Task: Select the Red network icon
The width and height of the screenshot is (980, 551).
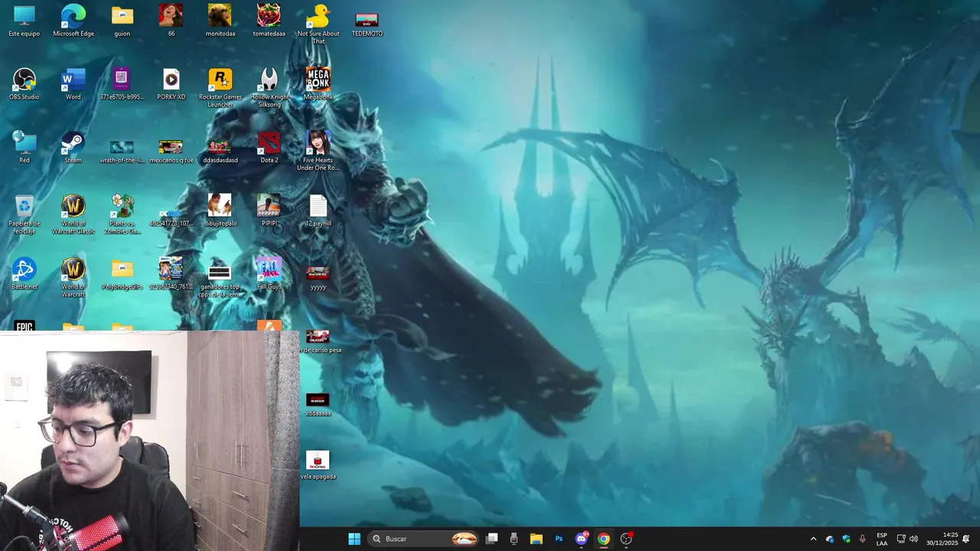Action: click(24, 147)
